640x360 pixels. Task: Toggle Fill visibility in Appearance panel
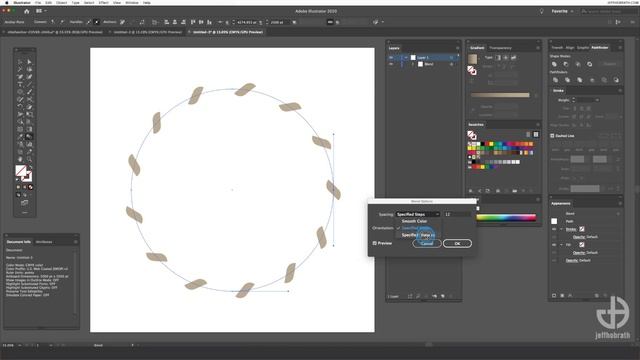tap(554, 244)
